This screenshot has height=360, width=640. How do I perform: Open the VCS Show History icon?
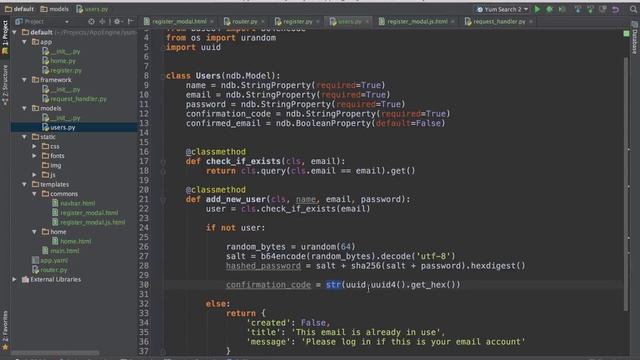[603, 9]
